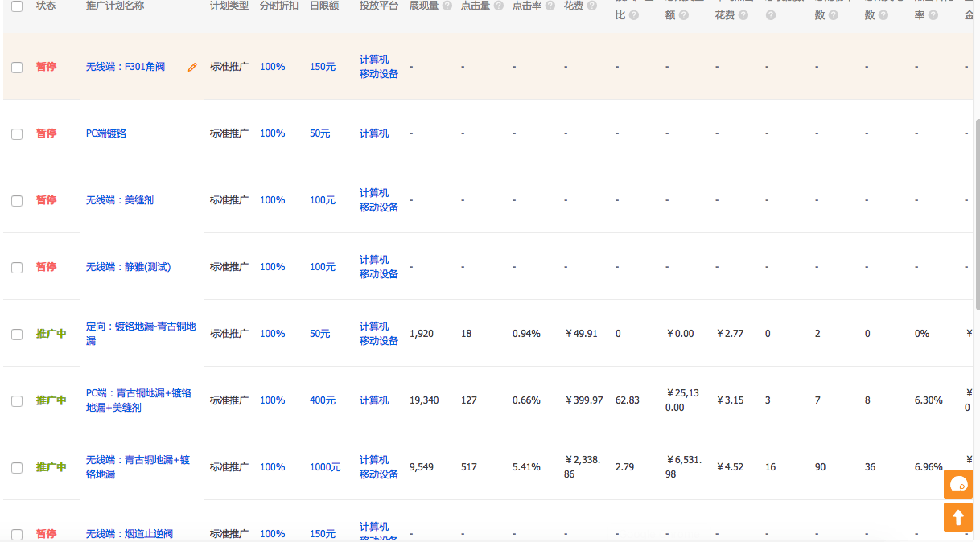Click 暂停 status of F301角阀 row

click(x=47, y=67)
